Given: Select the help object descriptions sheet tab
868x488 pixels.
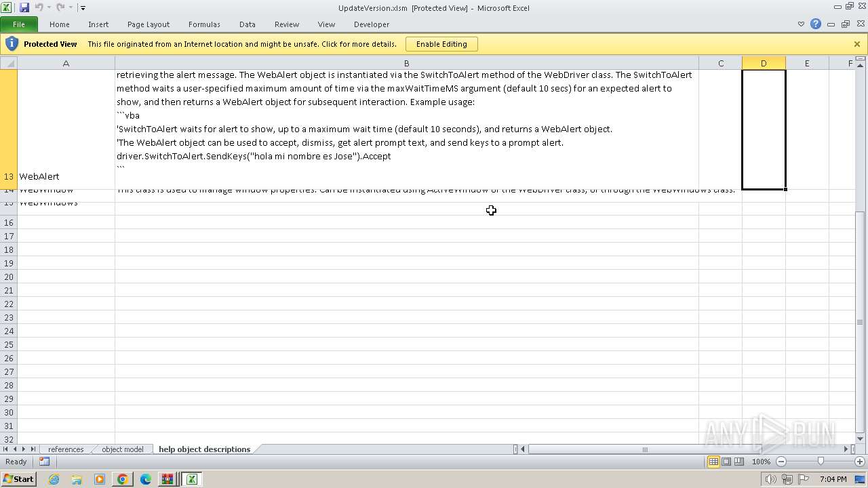Looking at the screenshot, I should [204, 449].
